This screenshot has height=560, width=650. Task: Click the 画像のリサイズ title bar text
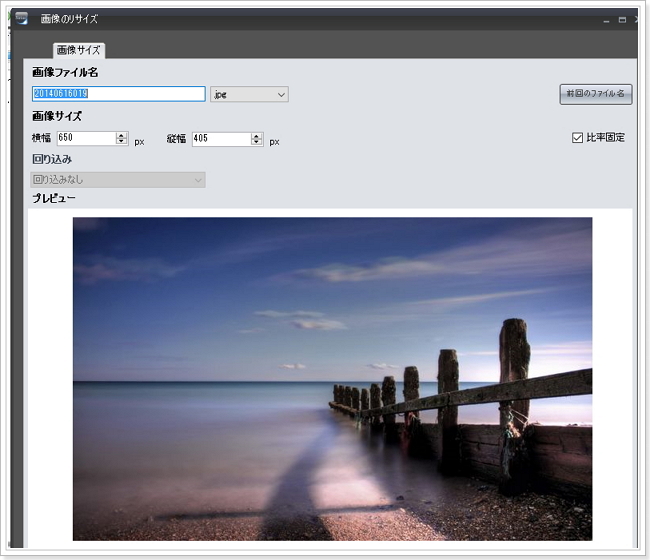click(69, 19)
